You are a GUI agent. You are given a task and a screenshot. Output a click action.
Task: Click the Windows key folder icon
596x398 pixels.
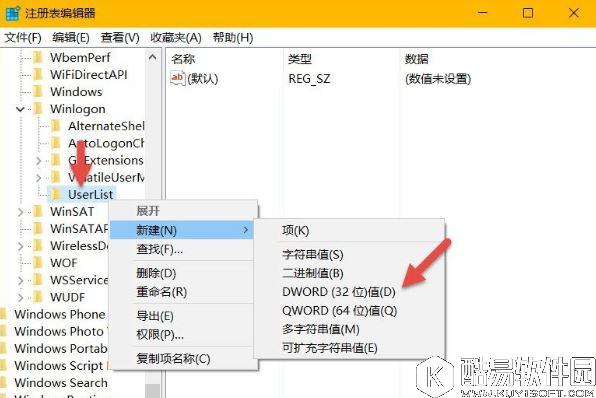pos(38,92)
